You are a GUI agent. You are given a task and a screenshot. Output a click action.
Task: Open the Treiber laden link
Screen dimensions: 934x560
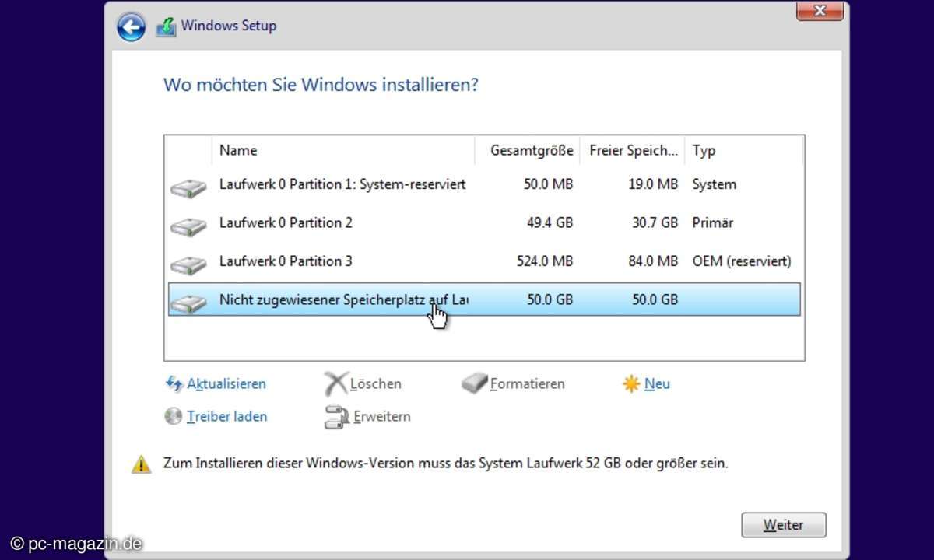[x=226, y=416]
